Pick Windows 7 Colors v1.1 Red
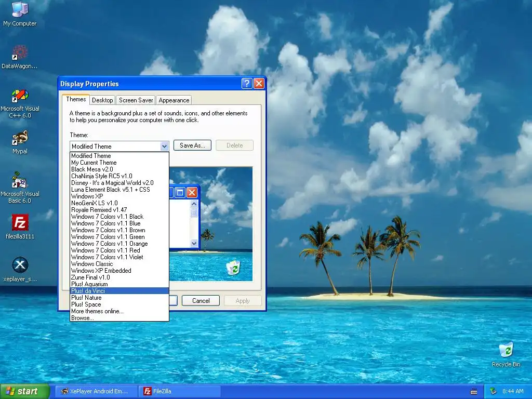 (x=119, y=250)
